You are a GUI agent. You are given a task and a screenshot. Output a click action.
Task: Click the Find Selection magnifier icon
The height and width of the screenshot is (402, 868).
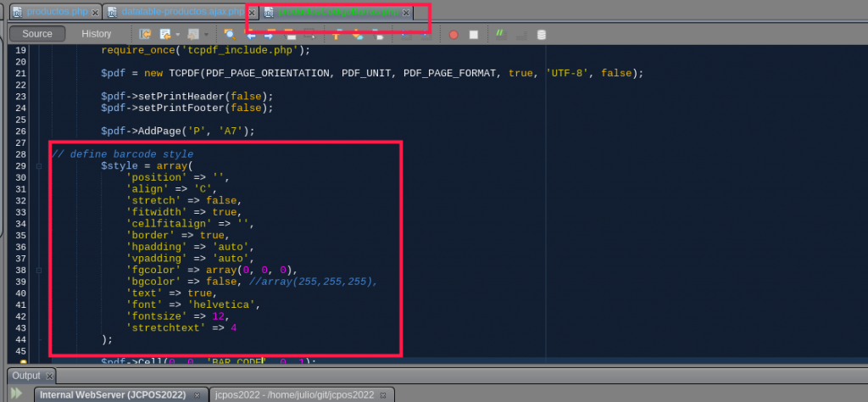tap(229, 35)
